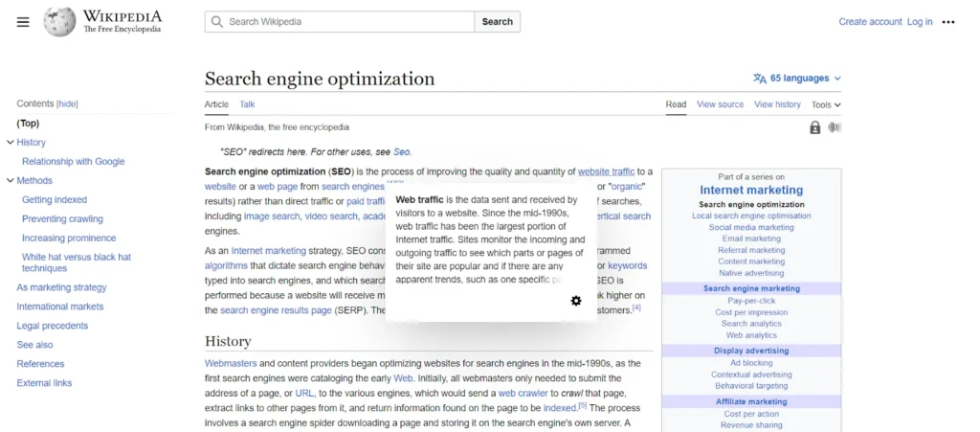Switch to the Article tab
980x432 pixels.
(x=216, y=104)
